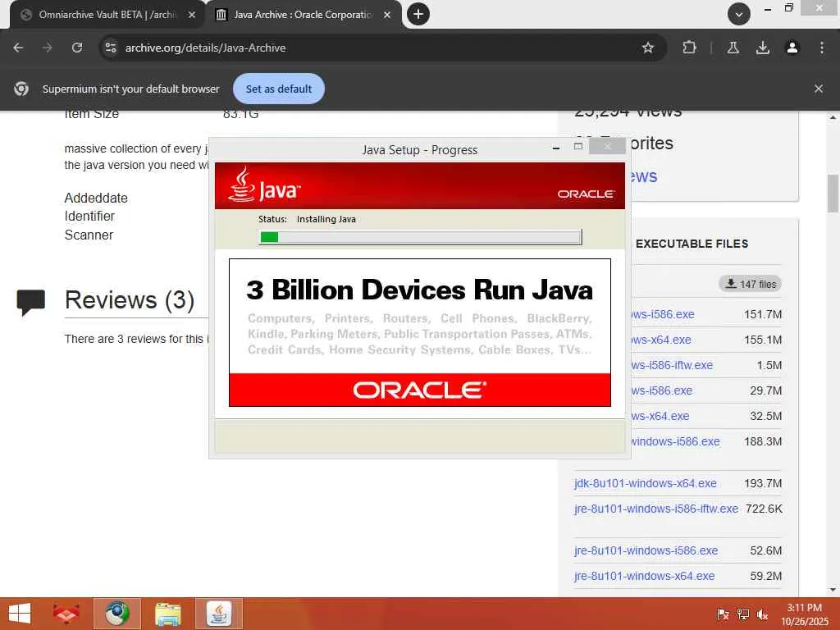840x630 pixels.
Task: Open the Windows Start button
Action: point(20,614)
